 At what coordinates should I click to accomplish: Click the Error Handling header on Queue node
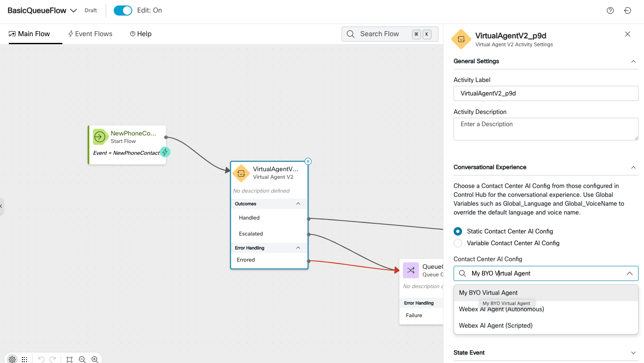coord(421,303)
